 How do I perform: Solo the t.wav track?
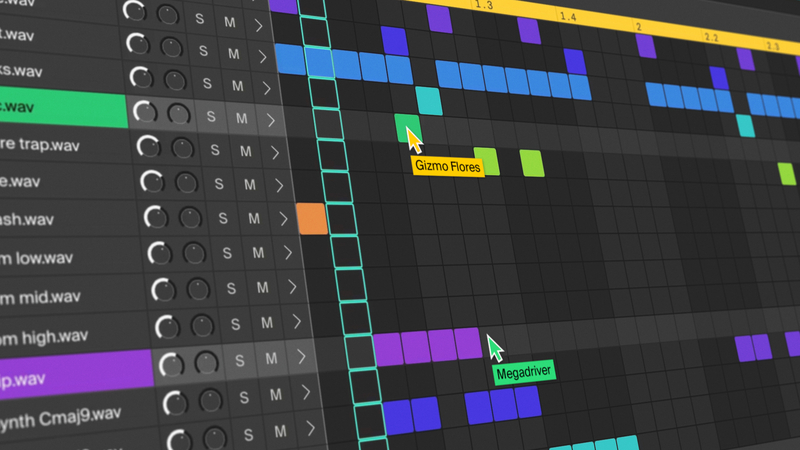203,51
